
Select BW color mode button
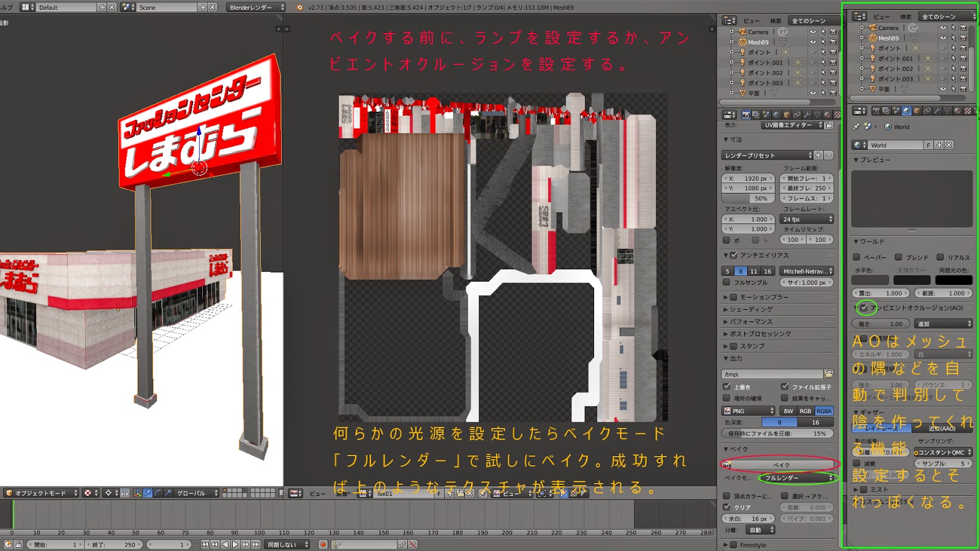pos(788,411)
